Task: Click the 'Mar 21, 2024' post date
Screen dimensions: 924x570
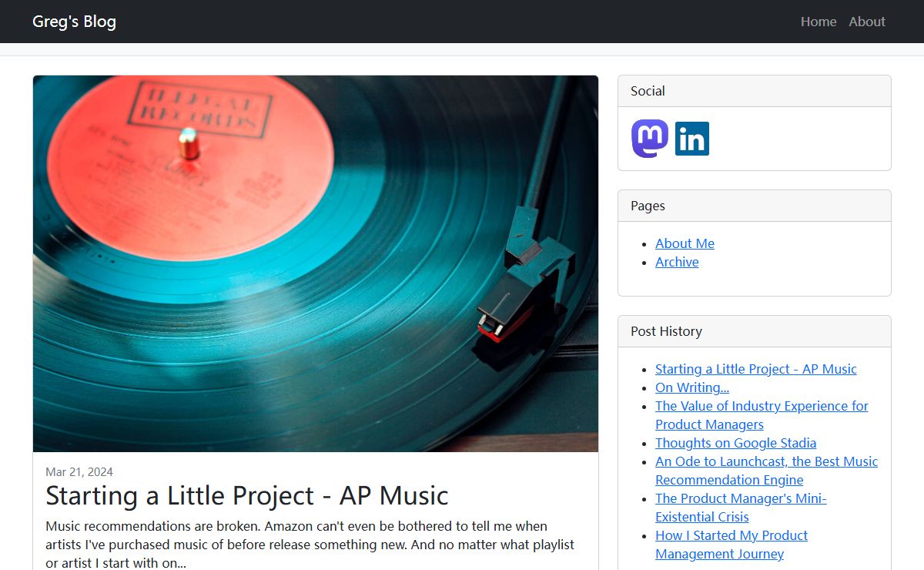Action: [79, 472]
